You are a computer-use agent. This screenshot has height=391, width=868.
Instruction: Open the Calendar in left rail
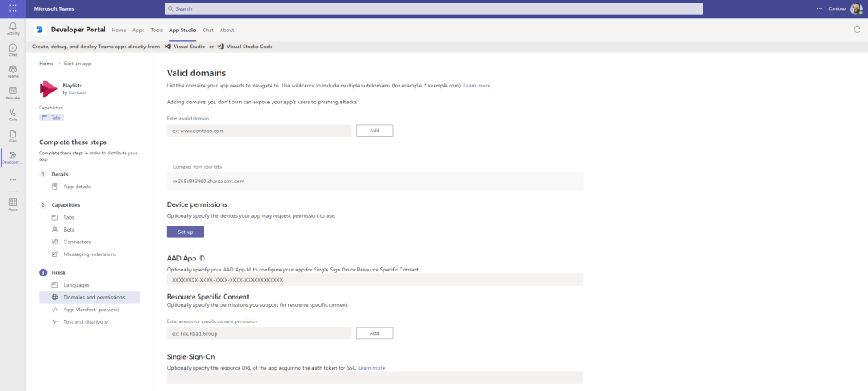tap(13, 92)
